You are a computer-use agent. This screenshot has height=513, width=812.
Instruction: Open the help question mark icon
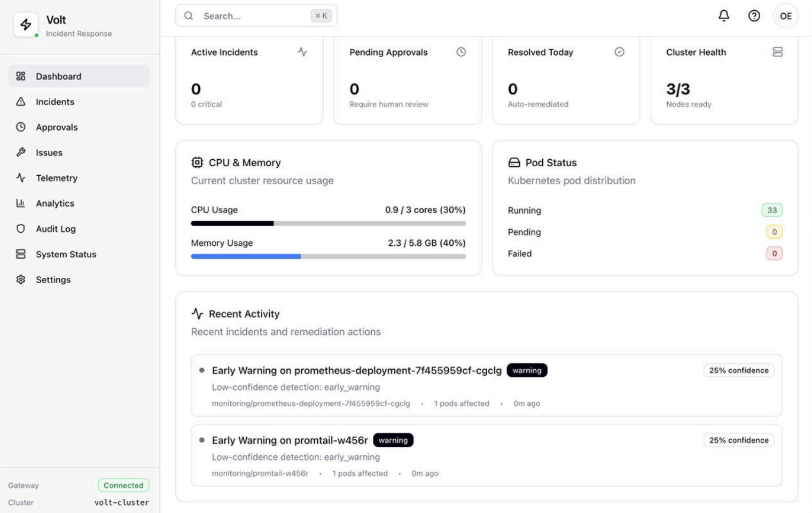tap(754, 15)
